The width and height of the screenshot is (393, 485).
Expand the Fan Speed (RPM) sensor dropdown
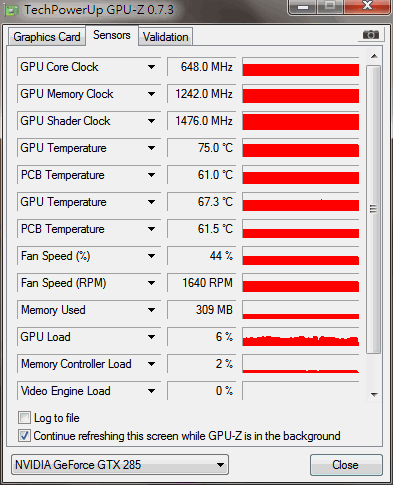tap(151, 283)
